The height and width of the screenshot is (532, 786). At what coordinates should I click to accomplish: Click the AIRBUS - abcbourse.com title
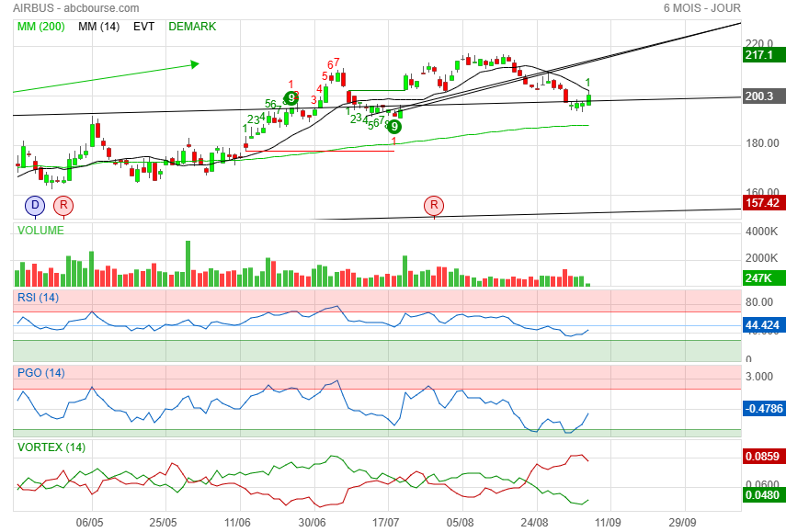[76, 8]
